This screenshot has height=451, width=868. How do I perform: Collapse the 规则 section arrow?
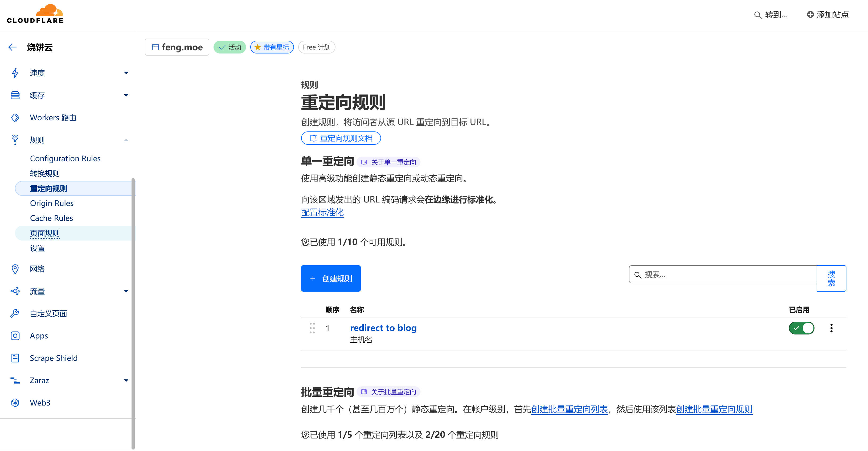coord(126,140)
